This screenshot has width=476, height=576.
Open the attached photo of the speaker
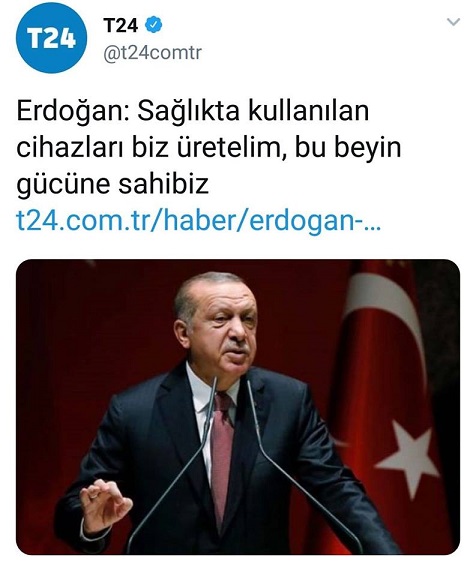click(x=238, y=407)
